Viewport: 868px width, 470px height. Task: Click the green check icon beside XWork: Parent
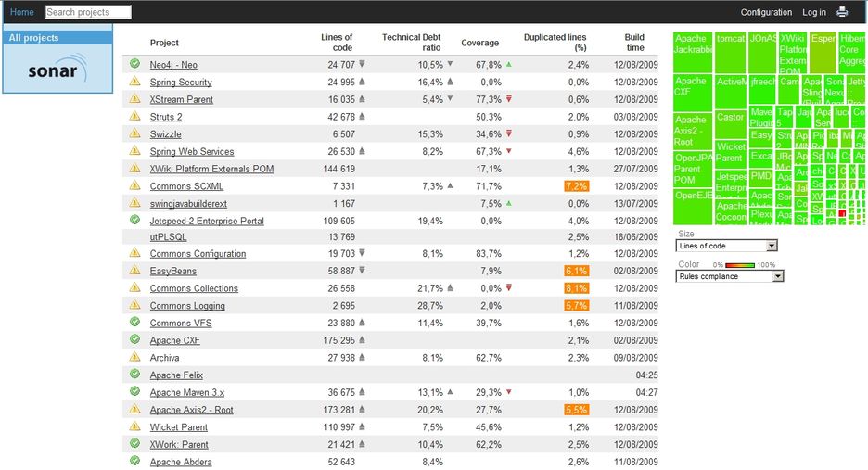point(134,443)
